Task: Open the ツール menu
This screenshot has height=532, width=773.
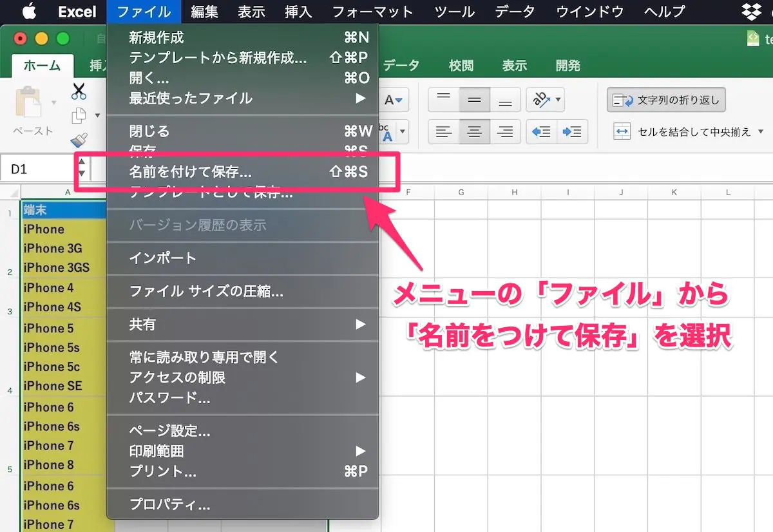Action: tap(455, 12)
